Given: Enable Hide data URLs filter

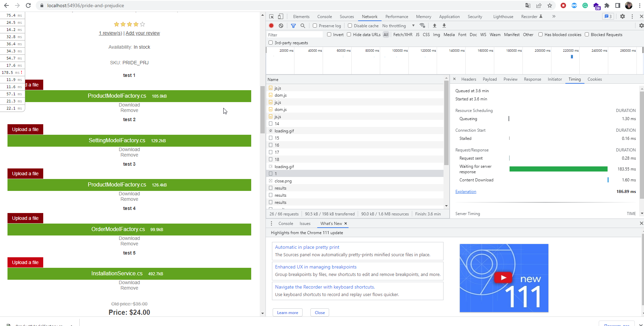Looking at the screenshot, I should (x=349, y=34).
